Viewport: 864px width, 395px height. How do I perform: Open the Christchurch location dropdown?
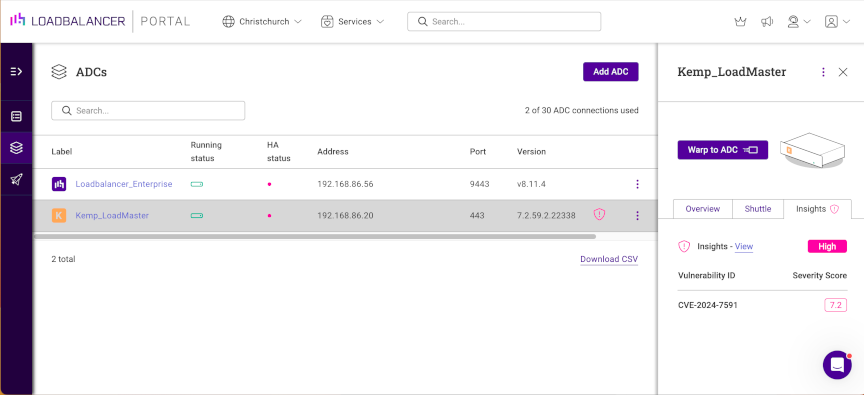point(262,21)
